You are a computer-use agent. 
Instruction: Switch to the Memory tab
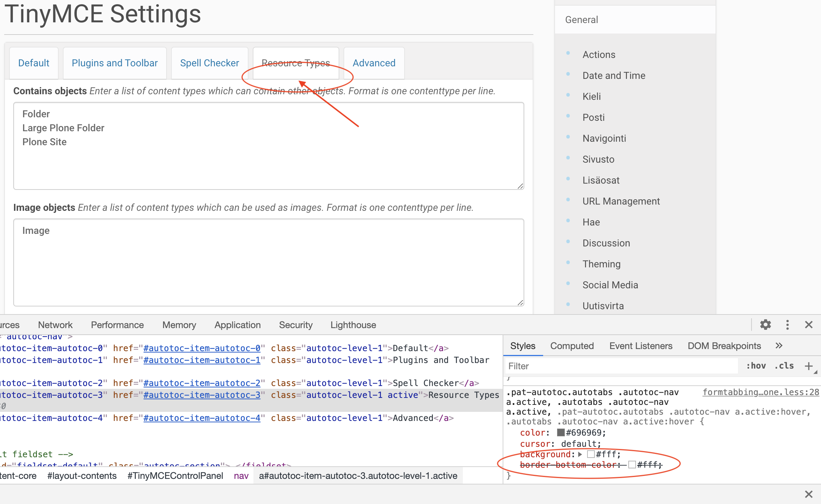[x=179, y=325]
